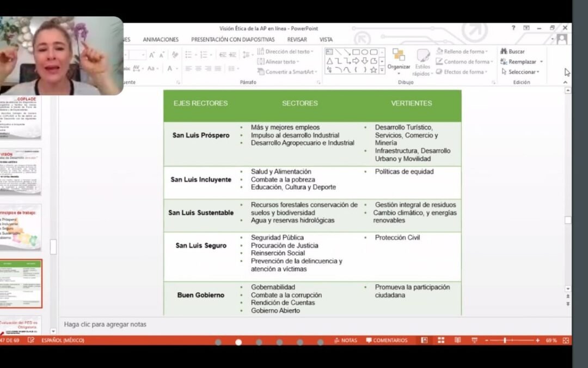Increase list indent level
Viewport: 588px width, 368px height.
232,55
